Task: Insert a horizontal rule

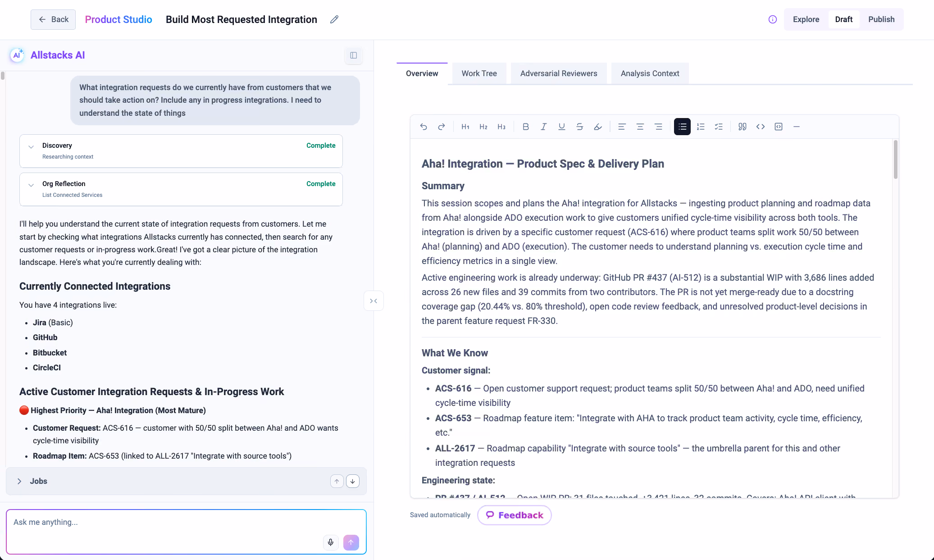Action: click(797, 127)
